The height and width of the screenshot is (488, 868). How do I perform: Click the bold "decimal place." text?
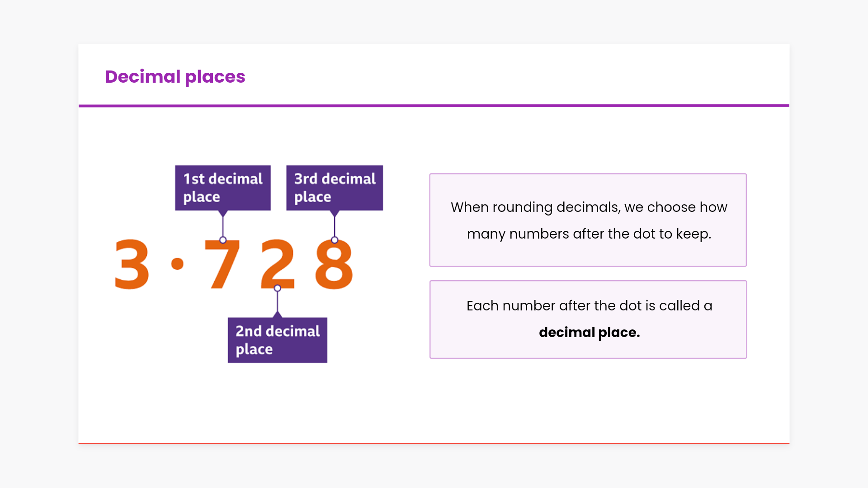pyautogui.click(x=589, y=333)
